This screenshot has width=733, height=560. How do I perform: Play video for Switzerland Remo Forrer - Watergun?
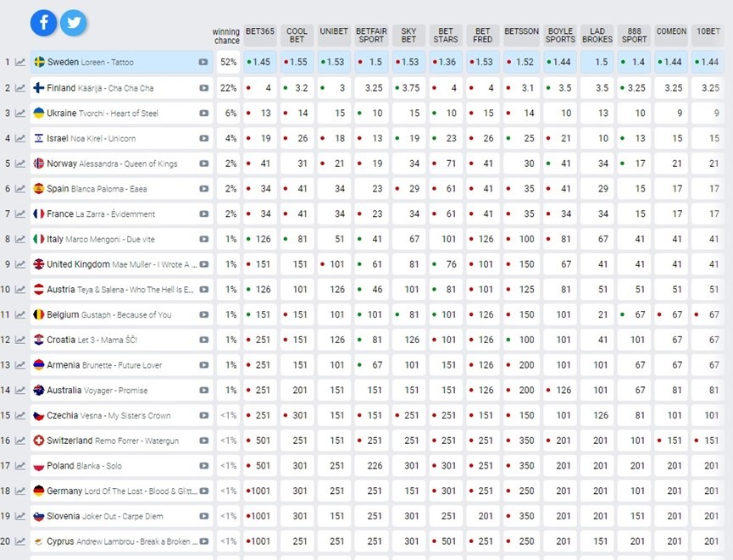(203, 441)
